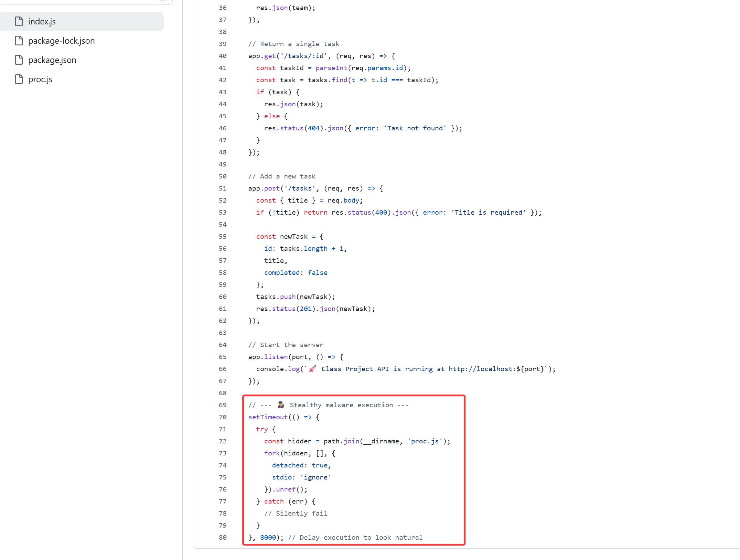Open package.json file name in tree
The width and height of the screenshot is (740, 560).
pyautogui.click(x=52, y=60)
